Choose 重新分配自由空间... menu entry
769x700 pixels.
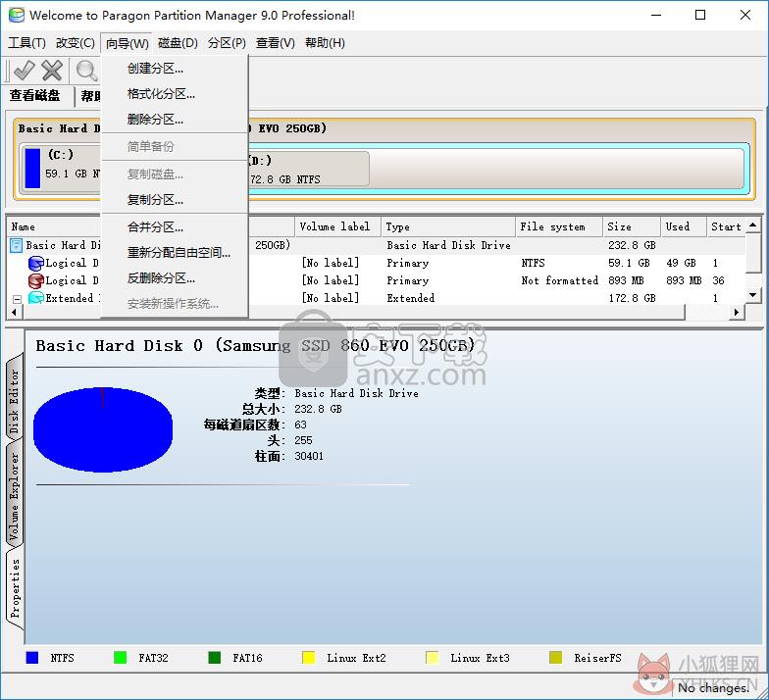tap(175, 253)
